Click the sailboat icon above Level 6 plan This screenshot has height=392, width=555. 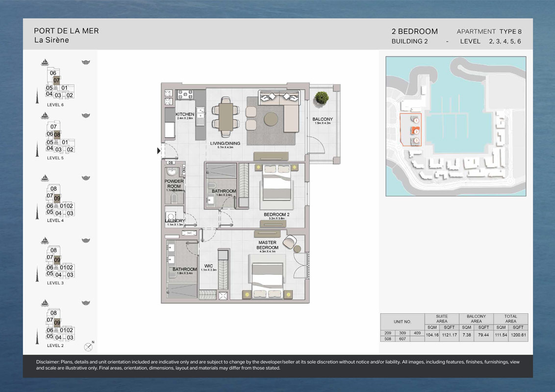pyautogui.click(x=45, y=62)
